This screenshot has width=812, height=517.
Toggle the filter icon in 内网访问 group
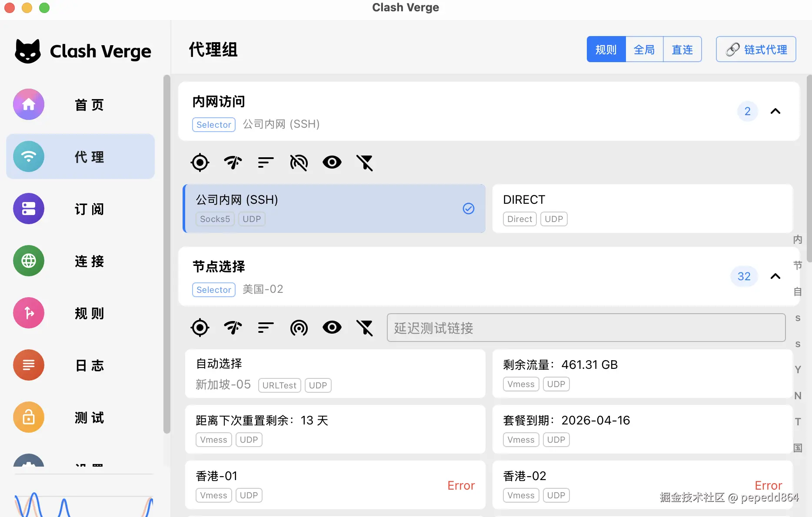(365, 163)
